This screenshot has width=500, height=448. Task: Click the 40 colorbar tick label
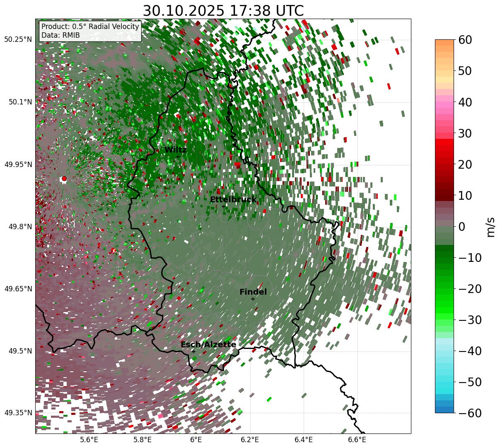pos(466,102)
